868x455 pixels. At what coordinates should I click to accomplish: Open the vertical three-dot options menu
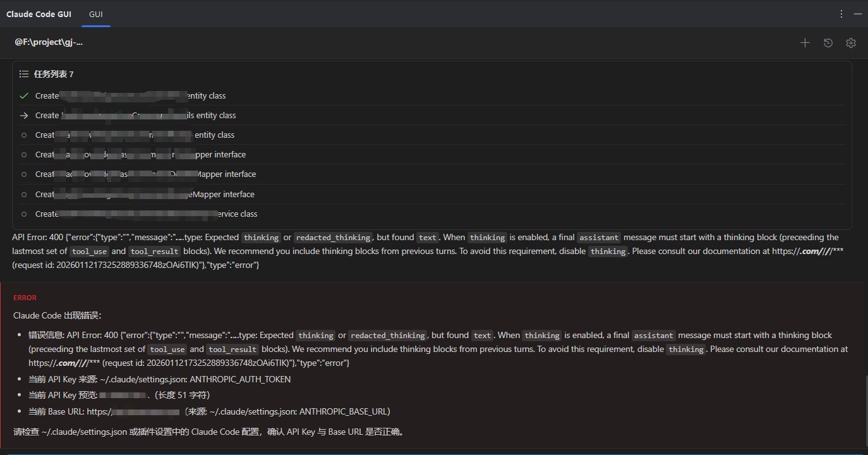pyautogui.click(x=841, y=14)
